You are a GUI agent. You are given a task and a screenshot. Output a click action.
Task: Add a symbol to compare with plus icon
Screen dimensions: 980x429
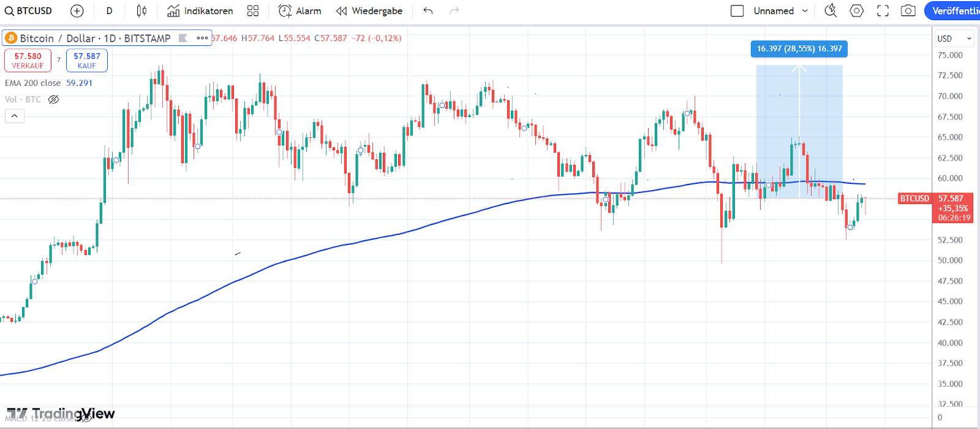(x=77, y=11)
